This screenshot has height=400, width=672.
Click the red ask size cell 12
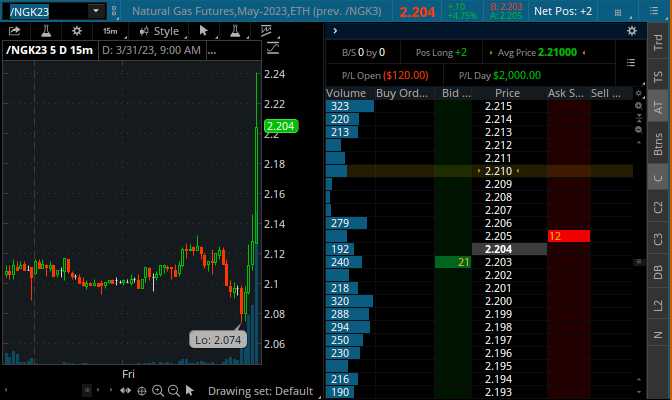(568, 236)
